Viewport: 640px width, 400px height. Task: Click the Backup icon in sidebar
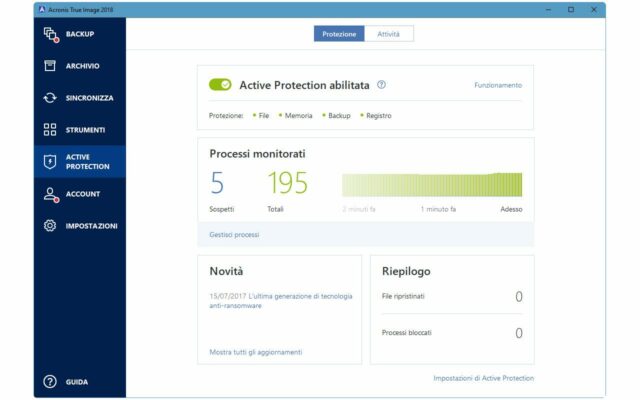point(50,34)
